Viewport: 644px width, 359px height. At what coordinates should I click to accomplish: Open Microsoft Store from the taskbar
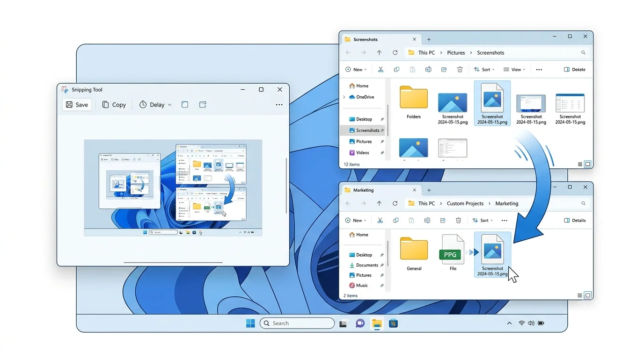point(393,323)
